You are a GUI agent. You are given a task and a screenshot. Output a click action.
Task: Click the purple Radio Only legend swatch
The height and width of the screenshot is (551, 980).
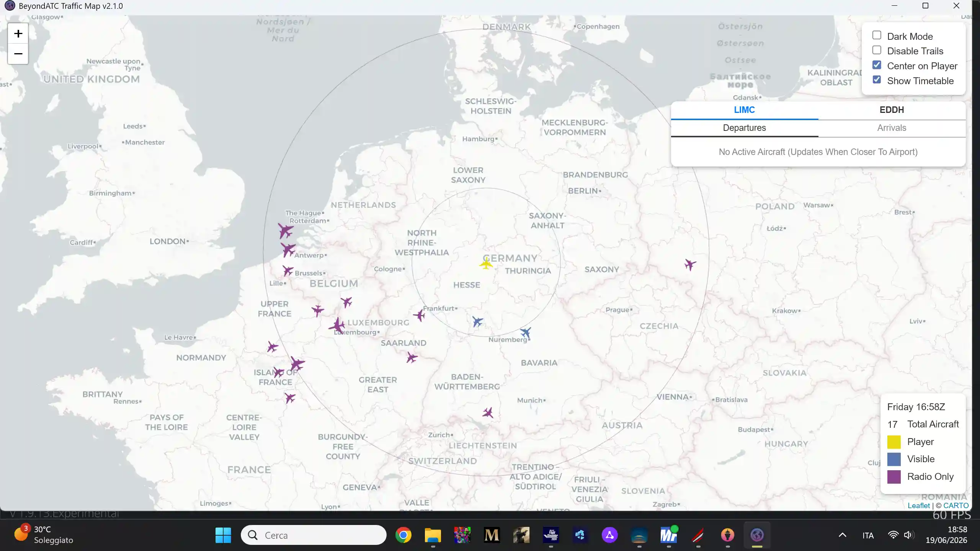click(x=894, y=477)
